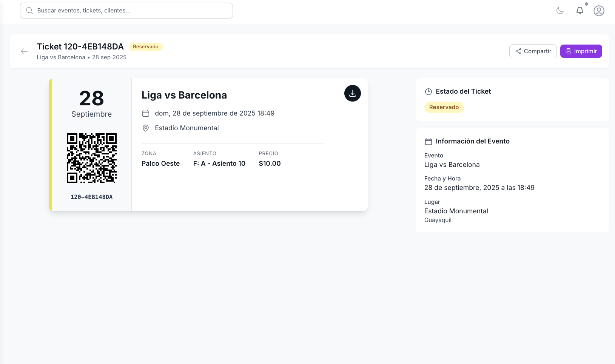Click the printer icon in the Imprimir button
This screenshot has width=615, height=364.
click(569, 51)
